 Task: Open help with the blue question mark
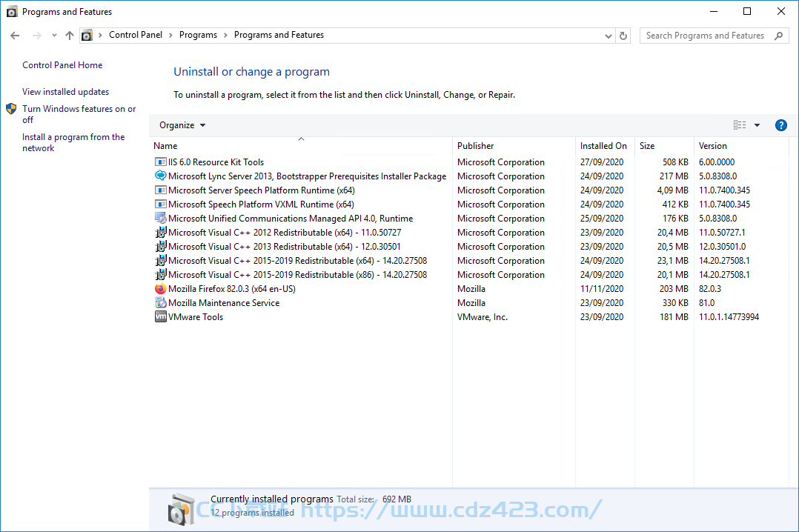coord(780,125)
